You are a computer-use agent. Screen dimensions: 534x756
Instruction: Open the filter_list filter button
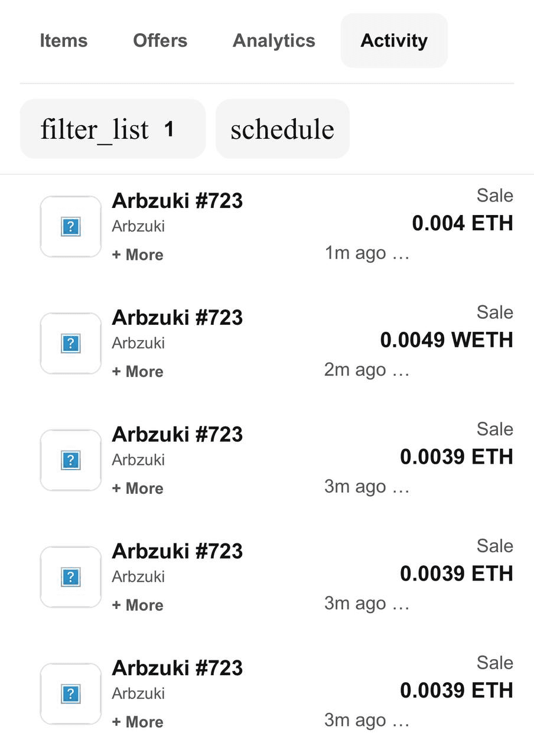coord(113,129)
